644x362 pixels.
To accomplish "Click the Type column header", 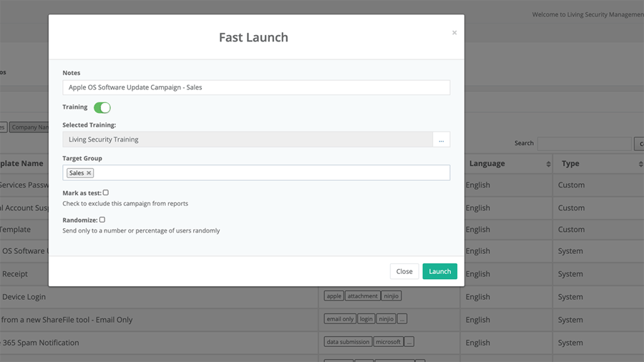I will [x=570, y=163].
